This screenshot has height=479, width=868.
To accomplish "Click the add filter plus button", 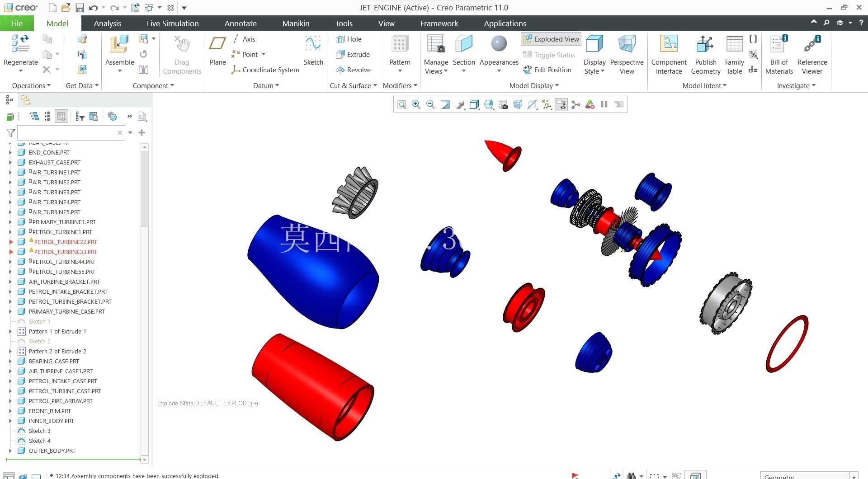I will coord(142,133).
